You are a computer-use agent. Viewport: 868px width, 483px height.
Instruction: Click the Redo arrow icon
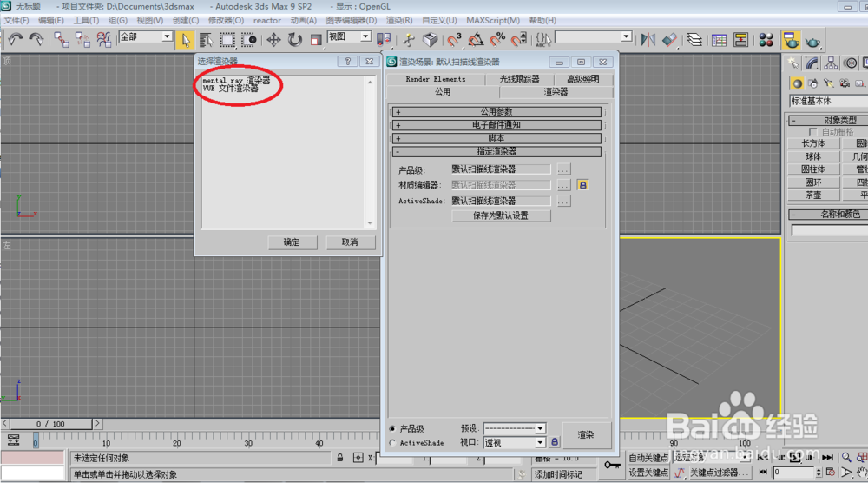(36, 39)
